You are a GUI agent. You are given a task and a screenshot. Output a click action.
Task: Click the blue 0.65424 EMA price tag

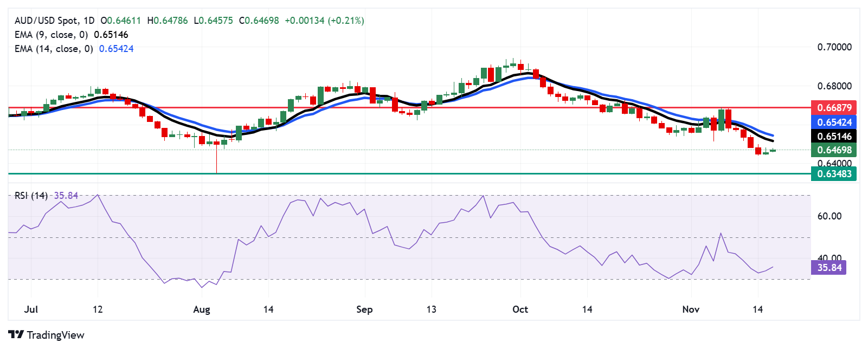(833, 122)
